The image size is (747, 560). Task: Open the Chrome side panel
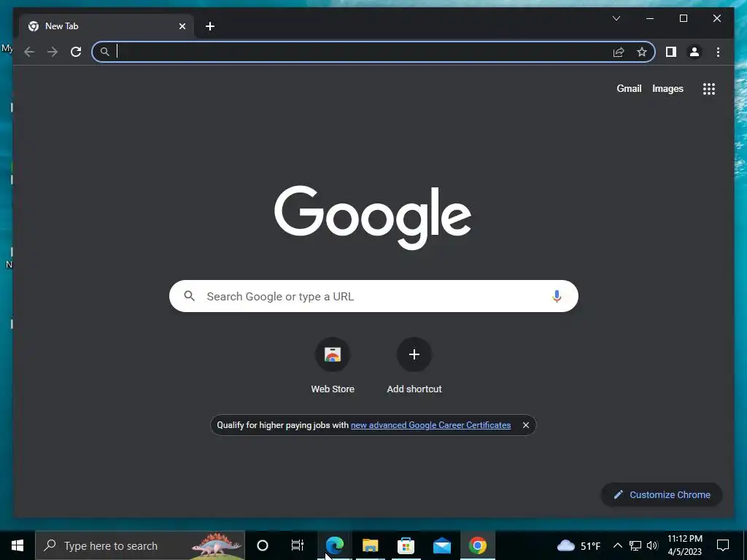click(671, 52)
